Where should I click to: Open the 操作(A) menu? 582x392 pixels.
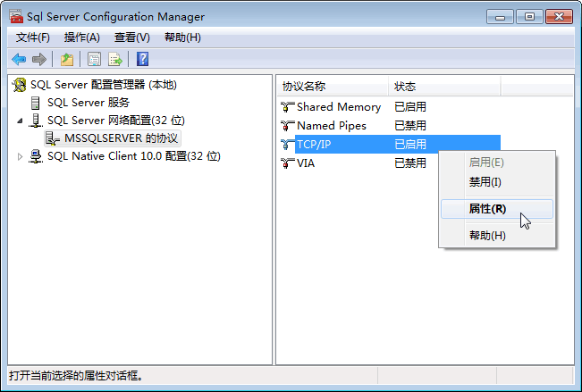(81, 38)
